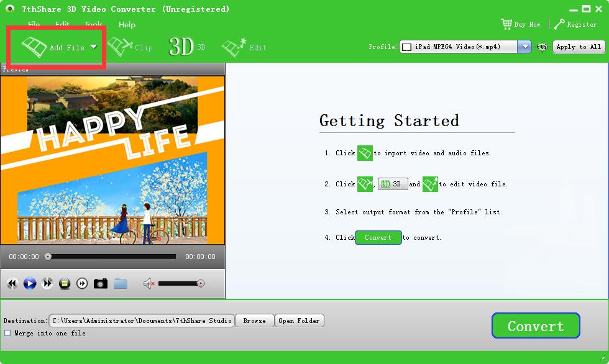Click edit wand icon in step 2
609x364 pixels.
tap(430, 184)
